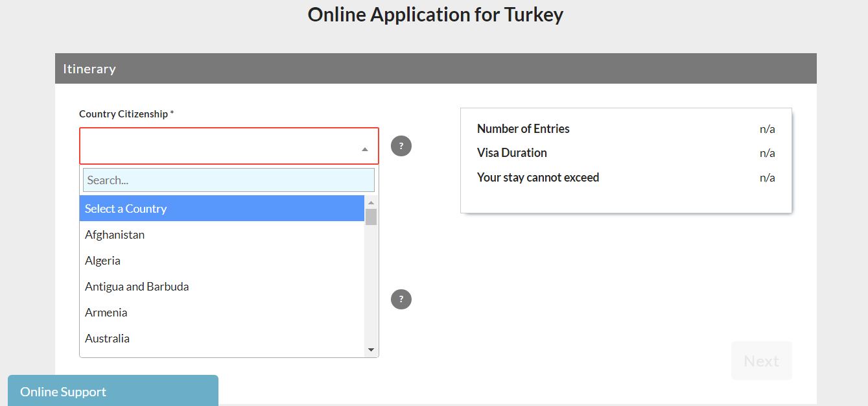Click the Country Citizenship field label
Screen dimensions: 868x406
(126, 113)
